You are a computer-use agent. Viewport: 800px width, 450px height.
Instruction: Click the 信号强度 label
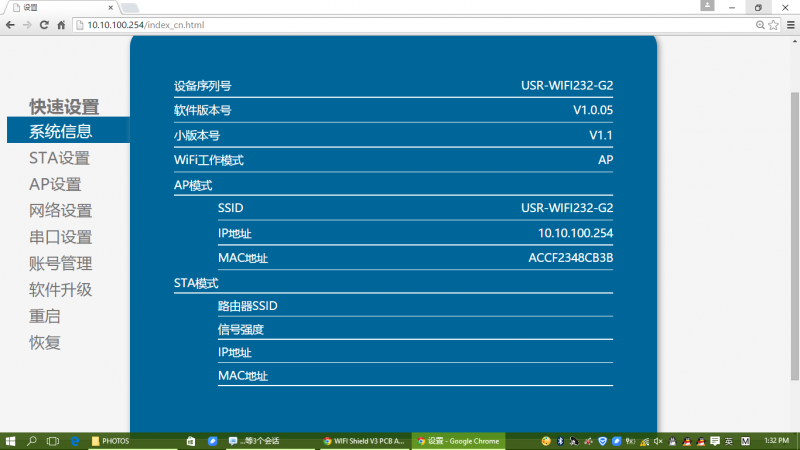[x=240, y=330]
